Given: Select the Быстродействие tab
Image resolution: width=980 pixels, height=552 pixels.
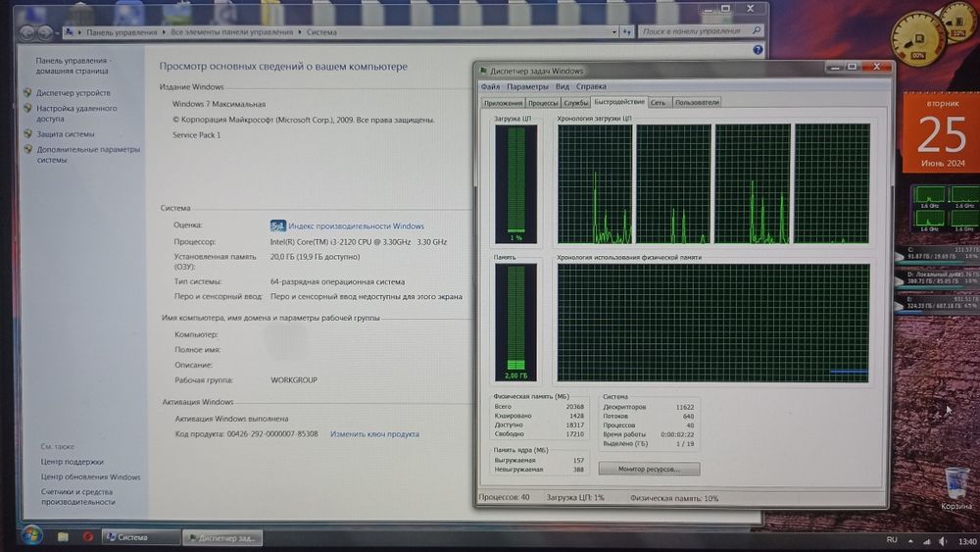Looking at the screenshot, I should 619,101.
